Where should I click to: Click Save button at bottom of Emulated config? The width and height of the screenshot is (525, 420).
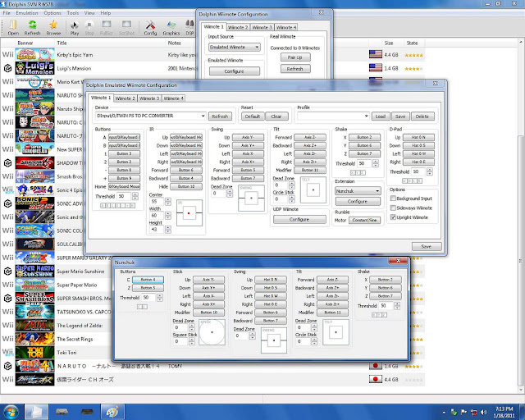(x=427, y=246)
